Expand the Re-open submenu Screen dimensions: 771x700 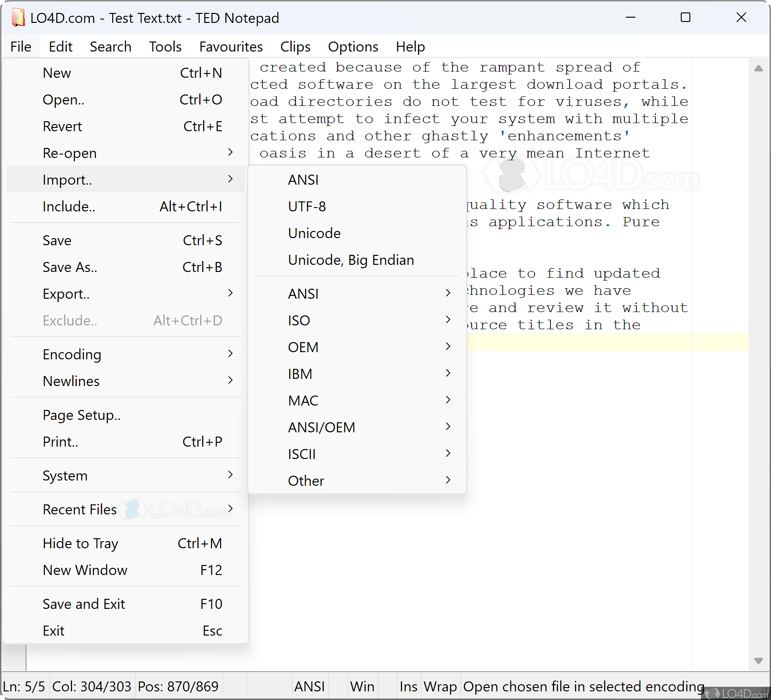pos(126,153)
